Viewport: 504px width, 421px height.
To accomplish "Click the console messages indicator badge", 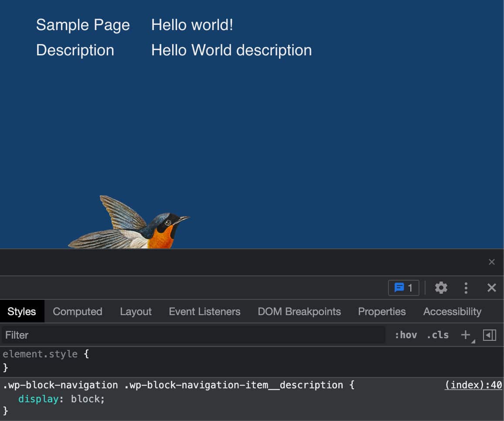I will 403,288.
